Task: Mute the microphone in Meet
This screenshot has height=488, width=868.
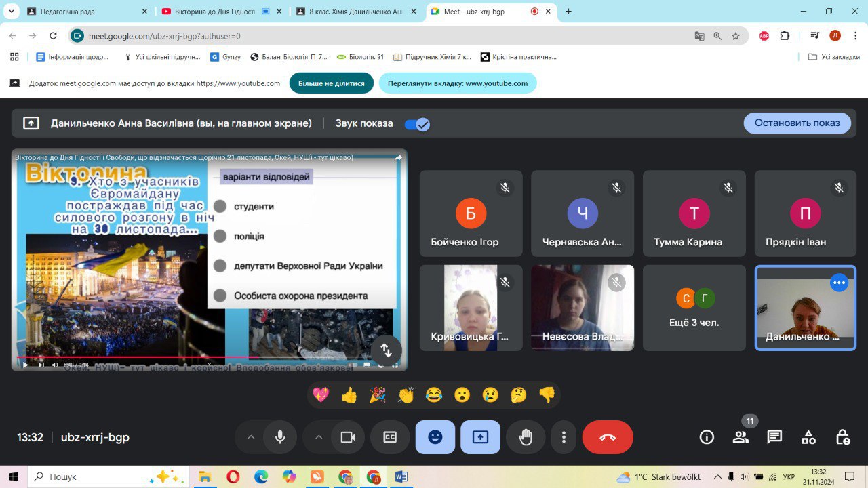Action: click(x=280, y=437)
